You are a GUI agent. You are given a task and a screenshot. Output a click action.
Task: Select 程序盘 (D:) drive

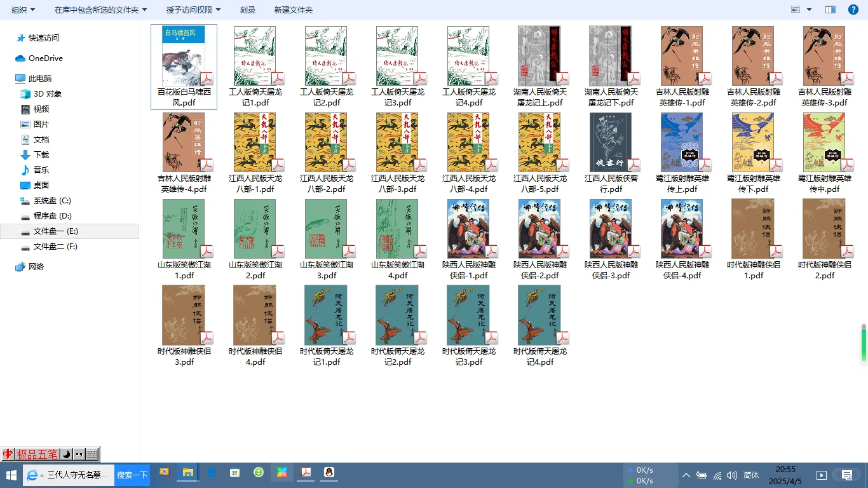(x=46, y=216)
